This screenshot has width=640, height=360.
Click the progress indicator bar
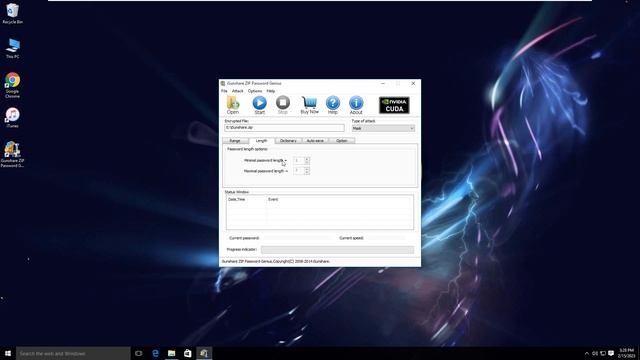coord(337,249)
